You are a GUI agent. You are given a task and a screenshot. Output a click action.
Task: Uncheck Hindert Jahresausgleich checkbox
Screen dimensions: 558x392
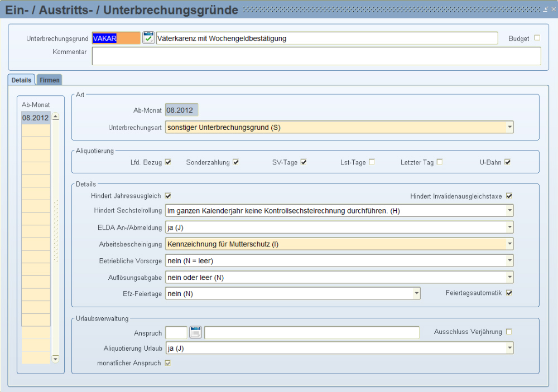168,196
